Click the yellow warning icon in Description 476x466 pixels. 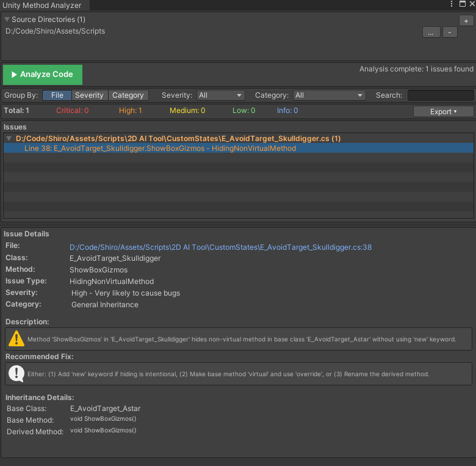pyautogui.click(x=16, y=338)
